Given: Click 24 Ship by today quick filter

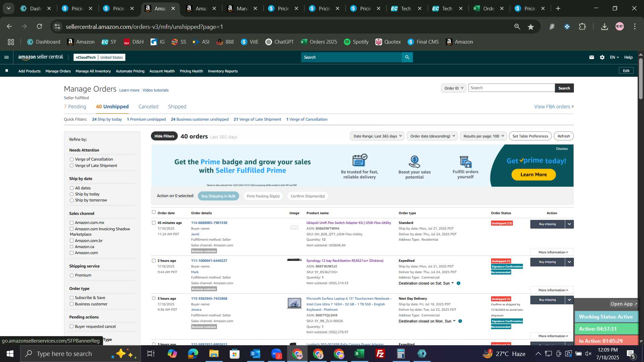Looking at the screenshot, I should pyautogui.click(x=107, y=119).
